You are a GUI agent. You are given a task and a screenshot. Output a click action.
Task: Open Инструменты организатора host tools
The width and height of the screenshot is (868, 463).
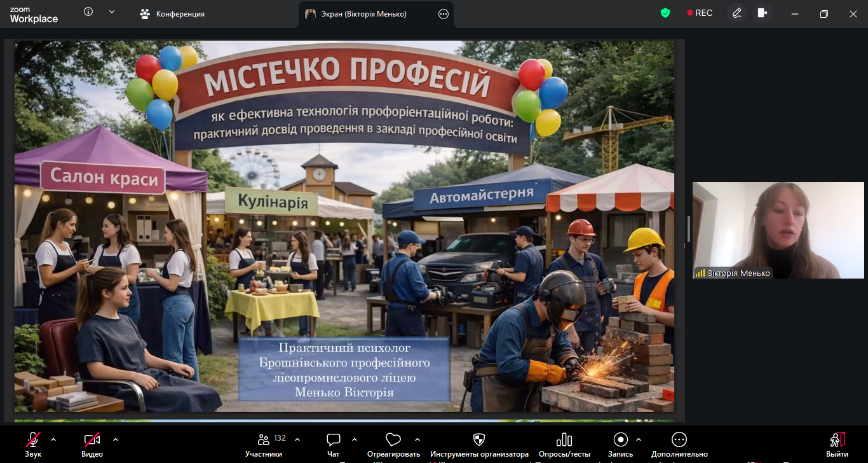click(x=479, y=444)
